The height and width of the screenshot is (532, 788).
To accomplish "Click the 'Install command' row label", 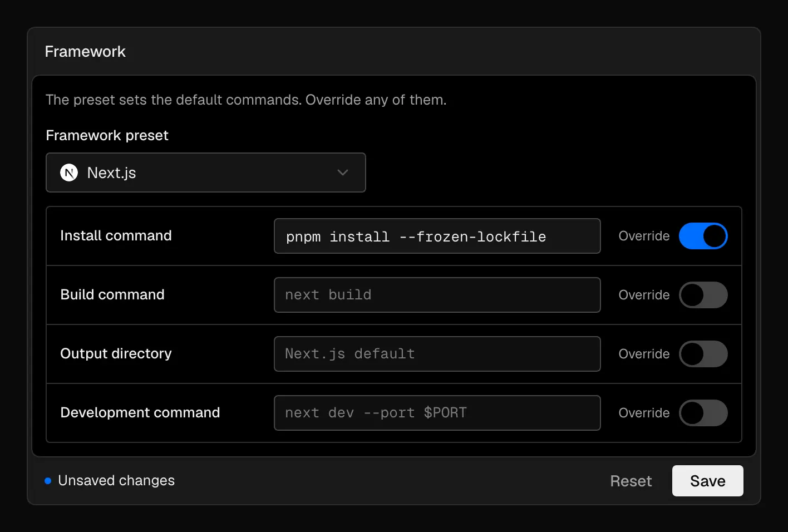I will 116,235.
